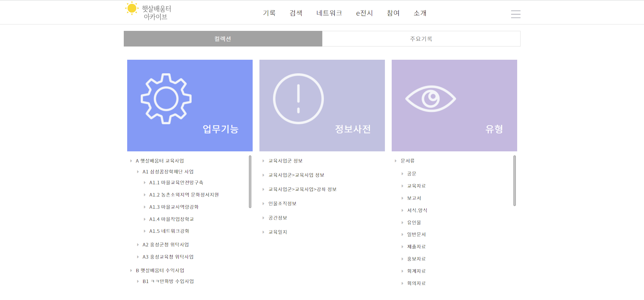Click the exclamation circle icon in 정보사전
Screen dimensions: 644x300
click(298, 99)
